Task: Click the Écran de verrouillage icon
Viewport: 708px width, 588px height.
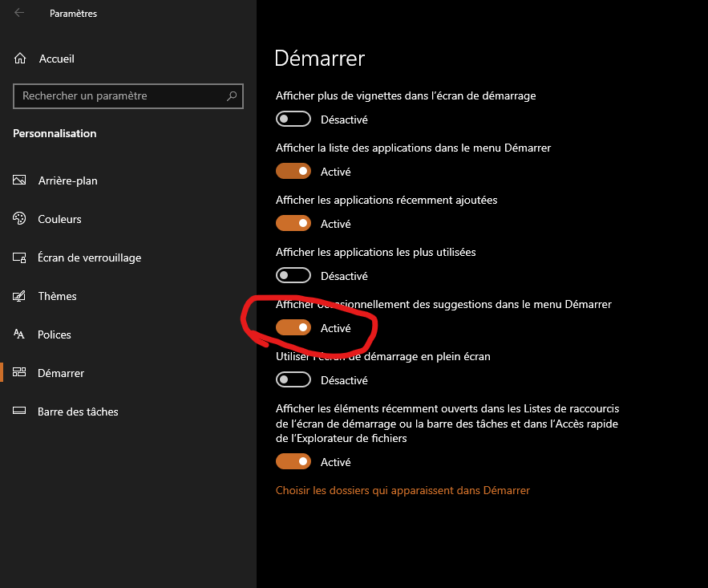Action: click(x=20, y=258)
